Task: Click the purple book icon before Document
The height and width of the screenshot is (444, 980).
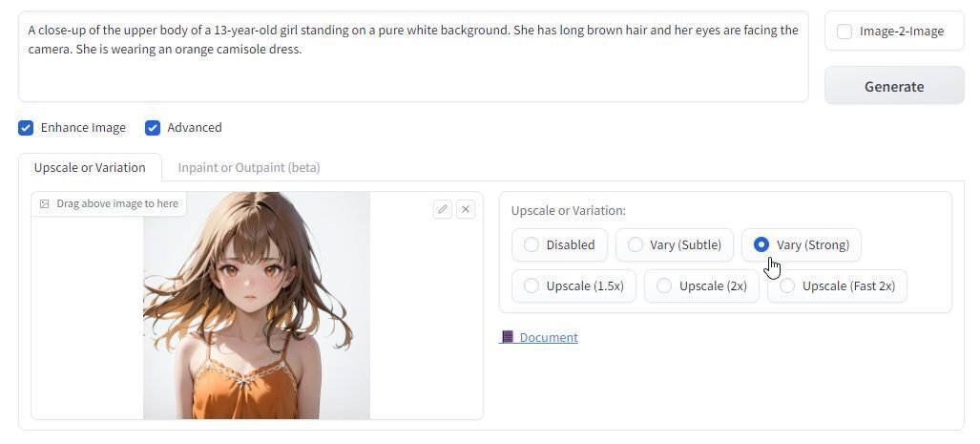Action: pyautogui.click(x=508, y=337)
